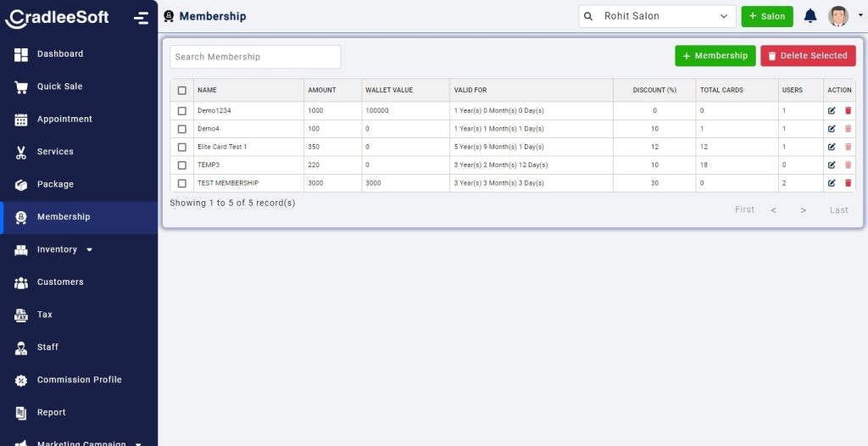Sort table by the AMOUNT column header
This screenshot has width=868, height=446.
322,90
